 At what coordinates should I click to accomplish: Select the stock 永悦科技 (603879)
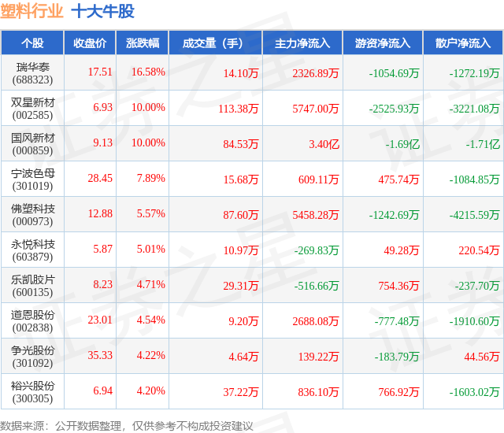[32, 250]
